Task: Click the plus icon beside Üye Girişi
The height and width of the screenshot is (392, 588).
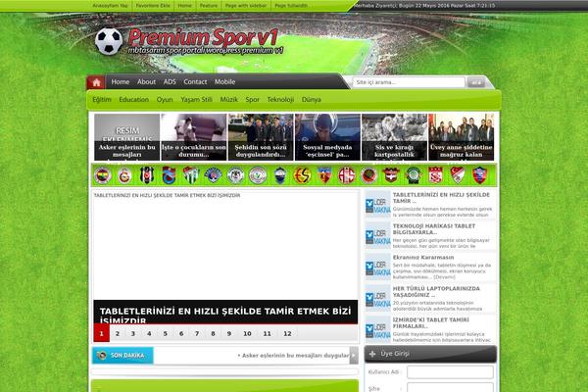Action: [372, 354]
